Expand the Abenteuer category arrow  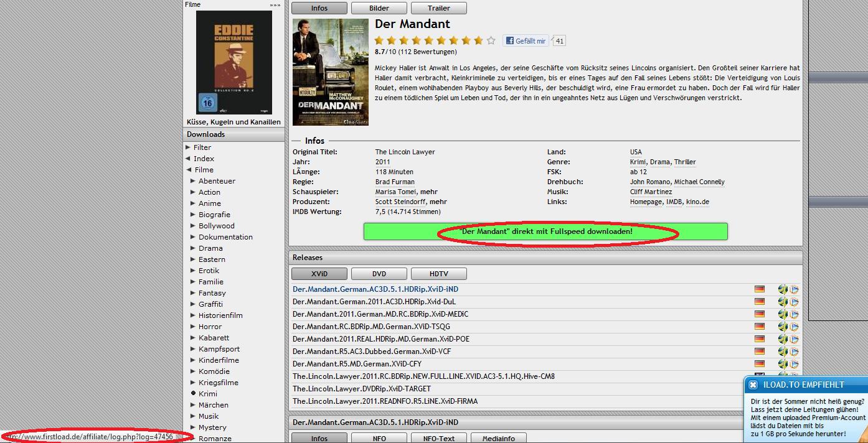click(193, 181)
